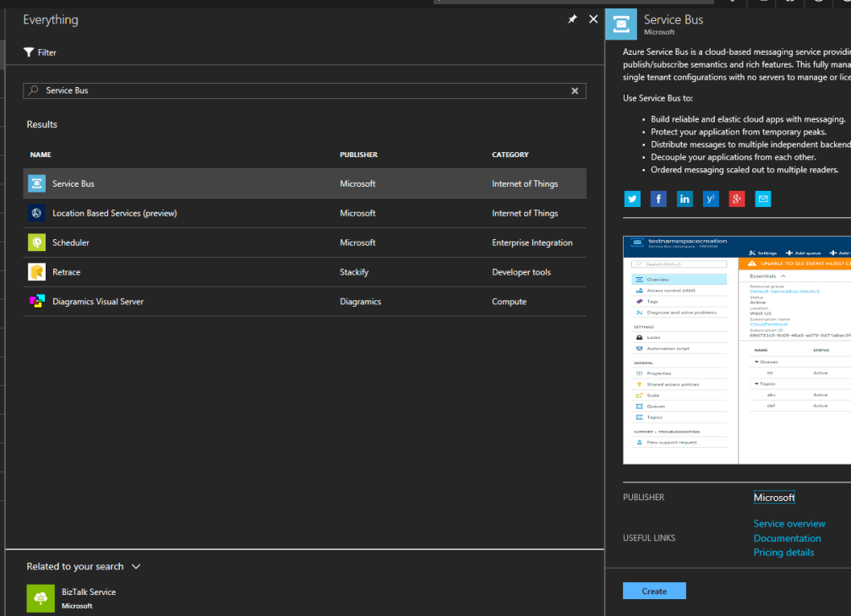Click the Retrace star icon by Stackify
Viewport: 851px width, 616px height.
click(x=35, y=271)
